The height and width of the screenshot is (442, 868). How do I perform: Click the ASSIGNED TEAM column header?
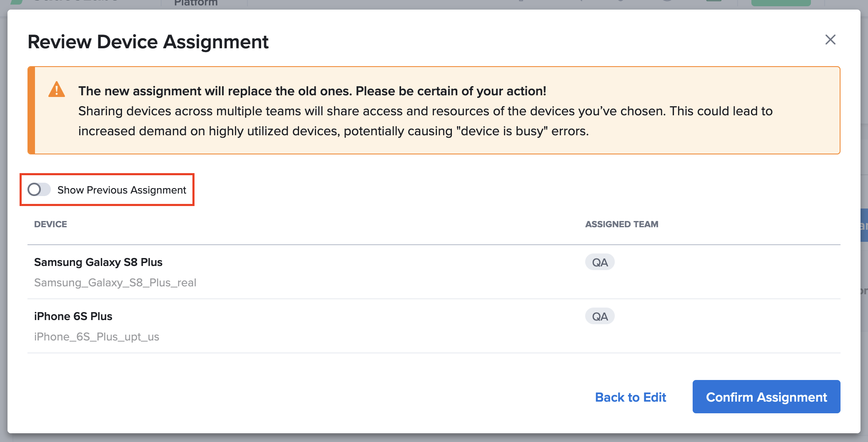[621, 224]
